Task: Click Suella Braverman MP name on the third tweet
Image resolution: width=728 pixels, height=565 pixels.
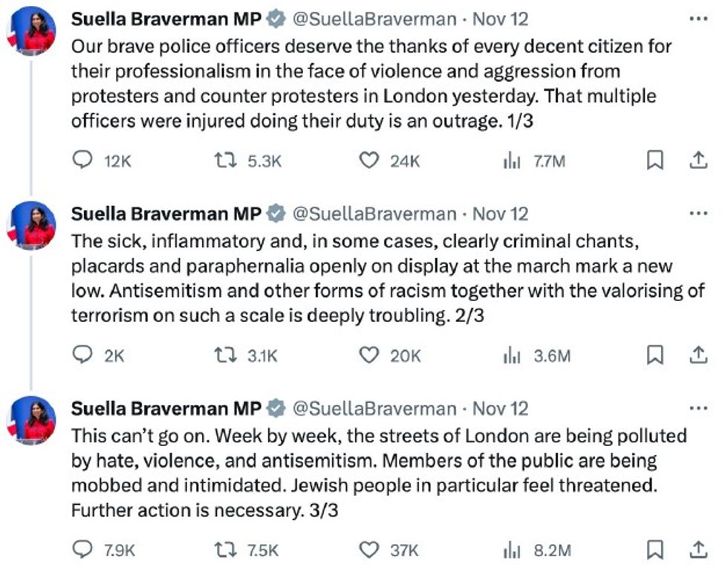Action: point(166,408)
